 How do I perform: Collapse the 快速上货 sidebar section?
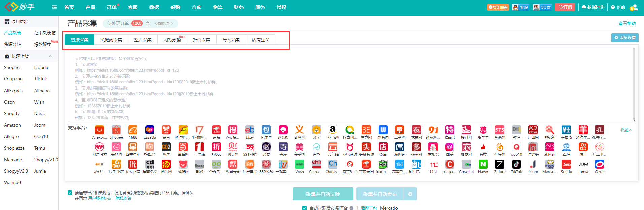50,56
